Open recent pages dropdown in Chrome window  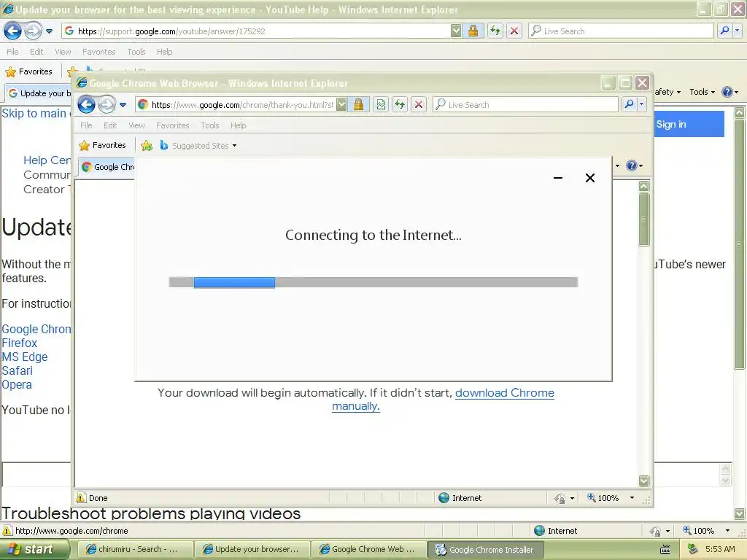point(123,105)
